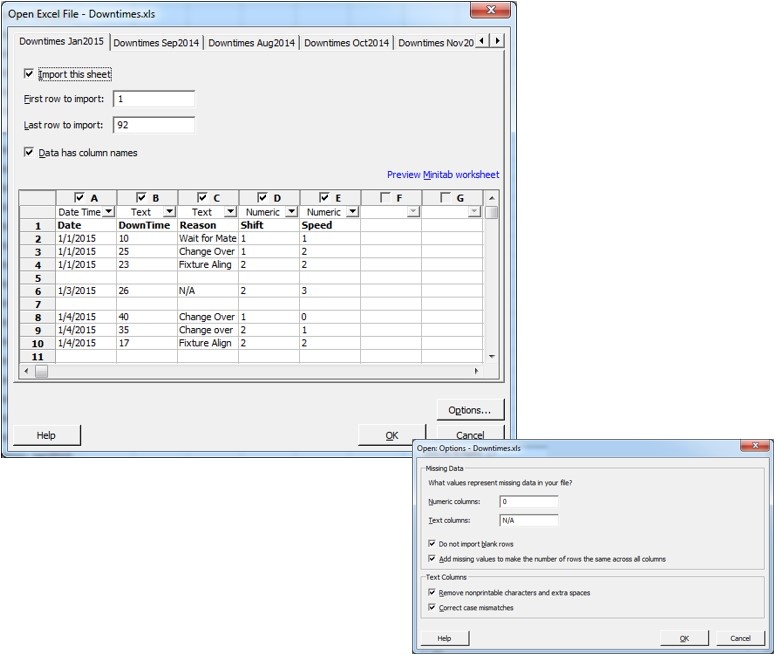Image resolution: width=775 pixels, height=655 pixels.
Task: Click the horizontal scrollbar thumb in preview
Action: [x=41, y=371]
